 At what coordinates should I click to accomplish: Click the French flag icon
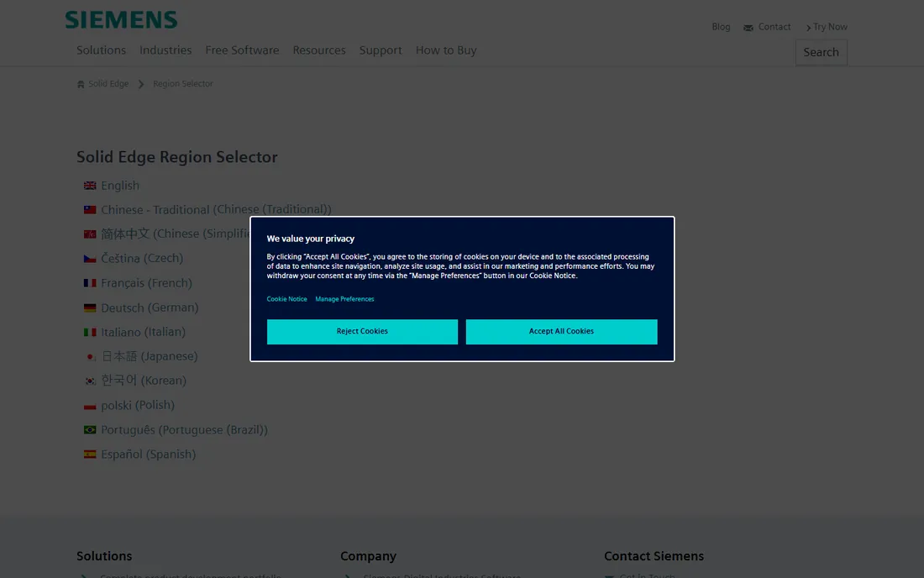[x=90, y=283]
